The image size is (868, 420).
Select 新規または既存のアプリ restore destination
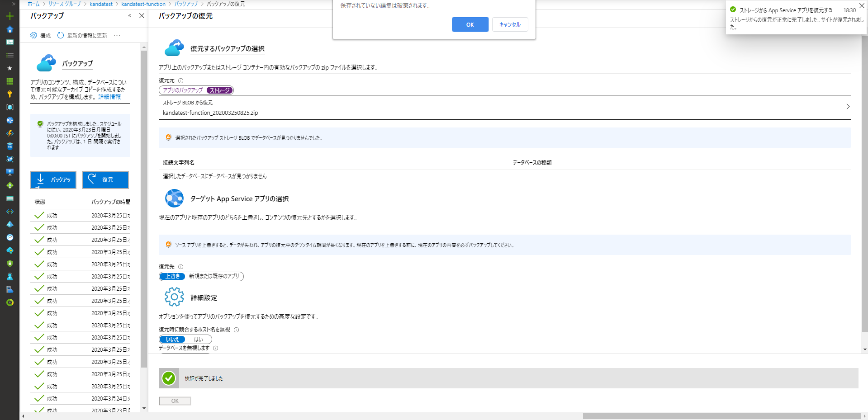pos(214,276)
